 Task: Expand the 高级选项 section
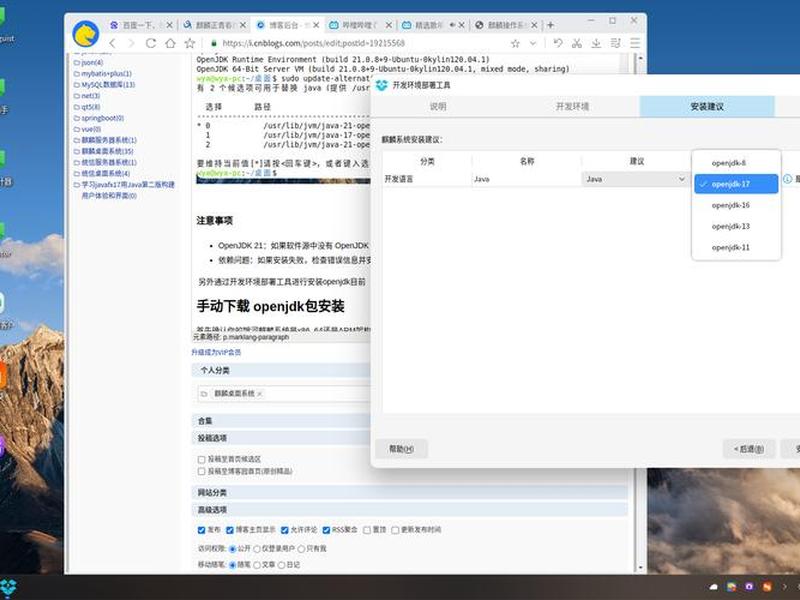point(410,510)
